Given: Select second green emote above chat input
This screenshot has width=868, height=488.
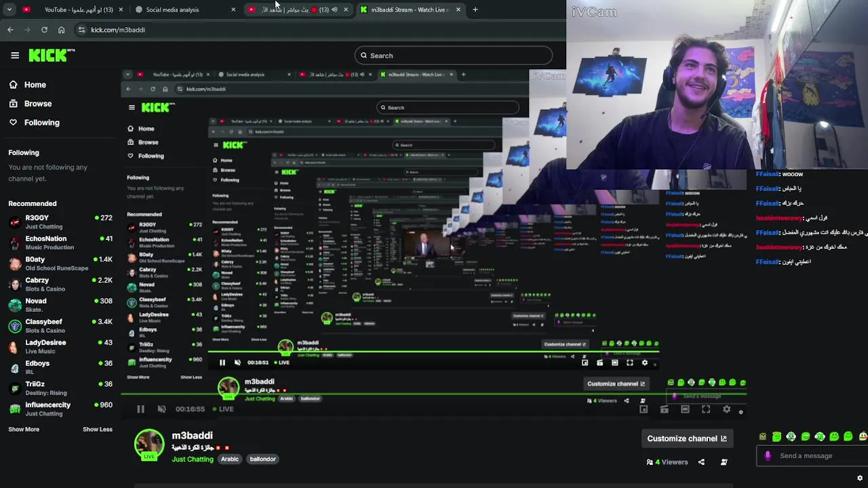Looking at the screenshot, I should point(777,436).
